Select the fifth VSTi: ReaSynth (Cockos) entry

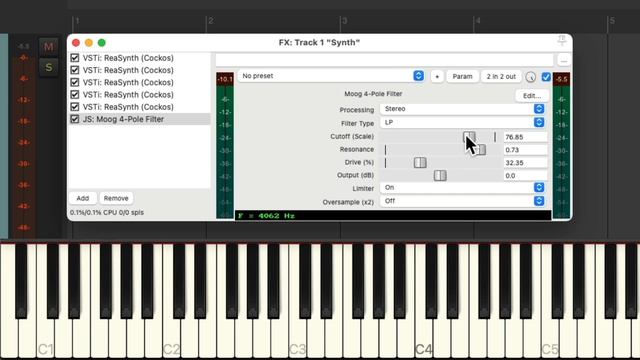128,107
